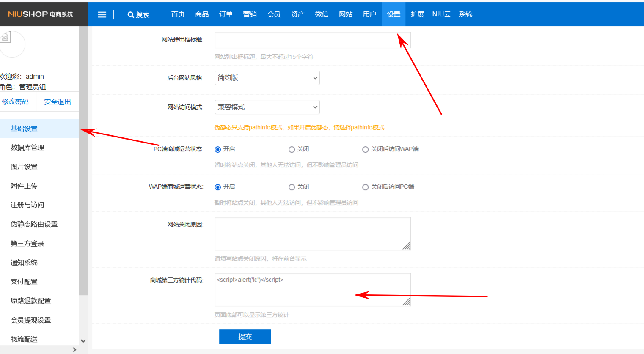This screenshot has width=644, height=354.
Task: Click the sidebar vertical scrollbar thumb
Action: click(x=83, y=161)
